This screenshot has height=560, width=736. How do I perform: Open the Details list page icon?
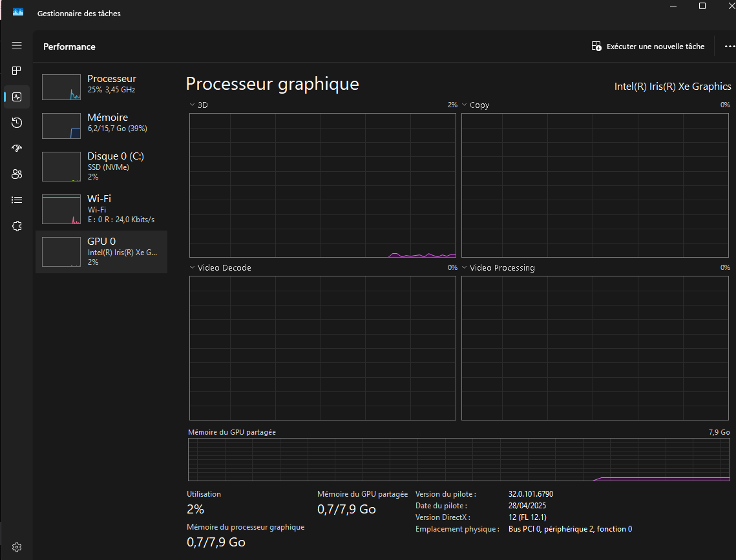(17, 200)
